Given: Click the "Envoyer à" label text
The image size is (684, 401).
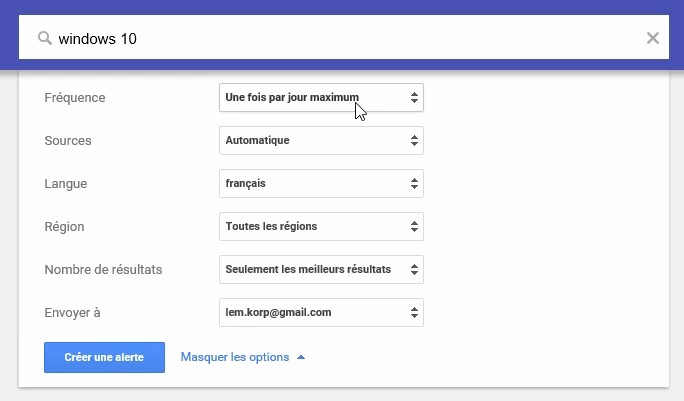Looking at the screenshot, I should click(x=73, y=313).
